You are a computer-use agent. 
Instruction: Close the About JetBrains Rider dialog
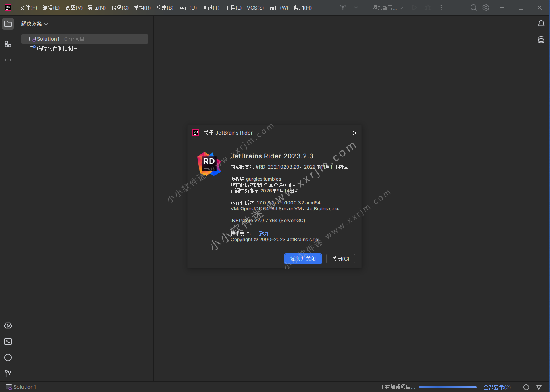click(x=355, y=133)
